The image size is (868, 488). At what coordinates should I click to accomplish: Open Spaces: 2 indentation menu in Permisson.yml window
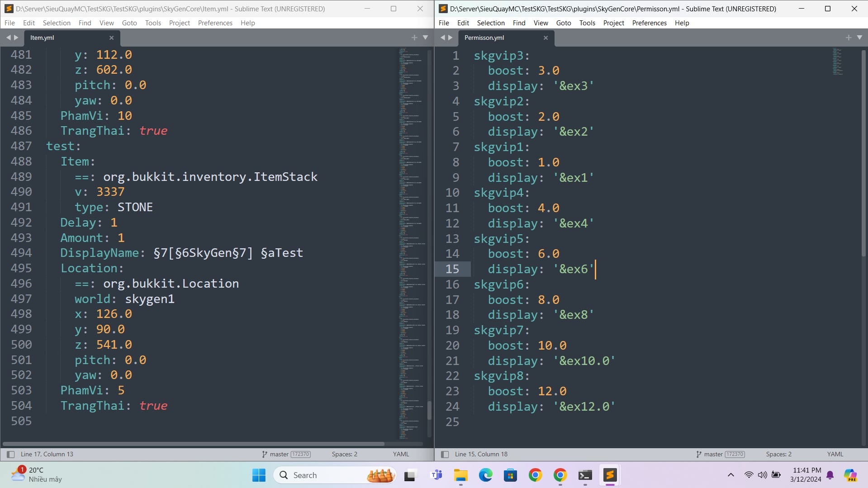click(779, 454)
